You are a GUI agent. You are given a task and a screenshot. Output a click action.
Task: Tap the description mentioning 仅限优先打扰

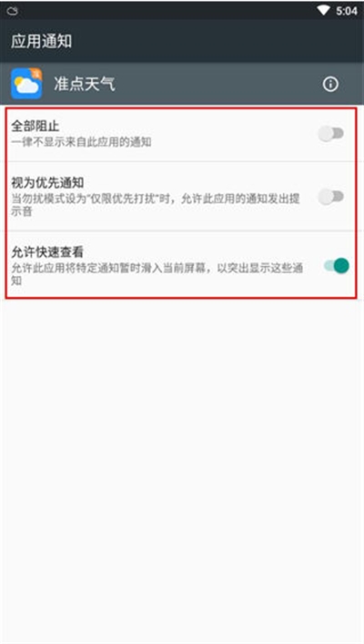pyautogui.click(x=156, y=205)
